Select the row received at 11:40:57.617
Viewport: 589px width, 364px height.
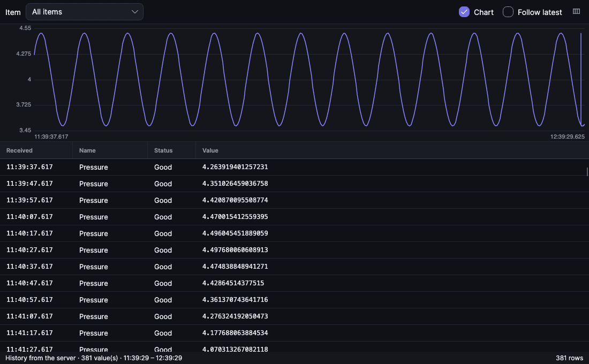click(294, 299)
